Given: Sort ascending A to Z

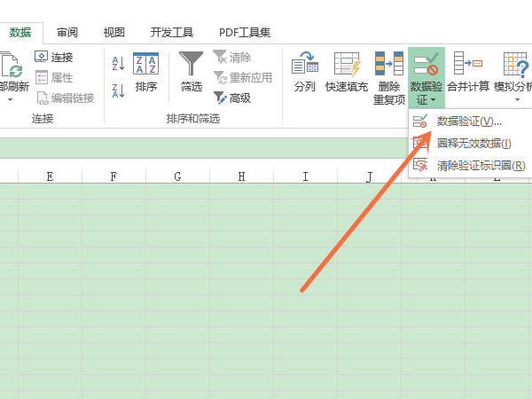Looking at the screenshot, I should coord(118,64).
